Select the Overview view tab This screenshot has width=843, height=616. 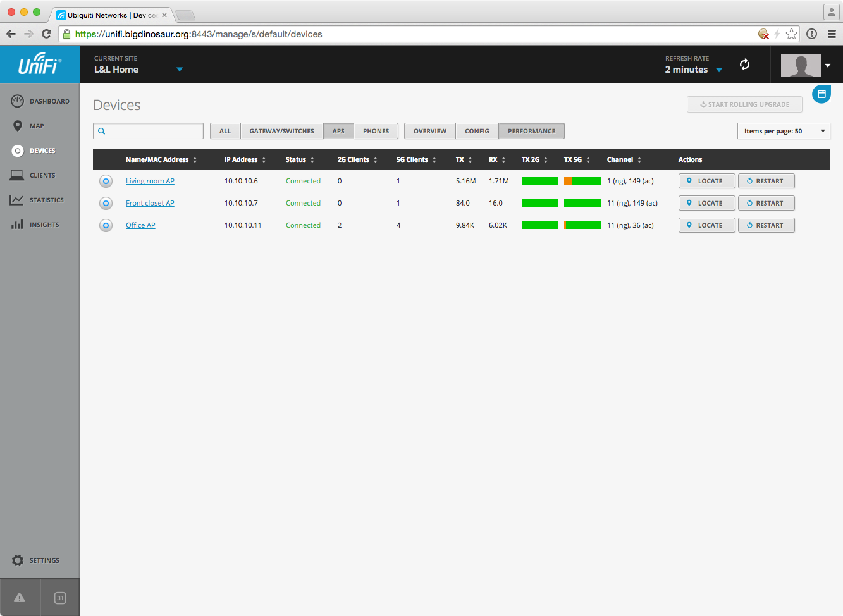click(430, 131)
